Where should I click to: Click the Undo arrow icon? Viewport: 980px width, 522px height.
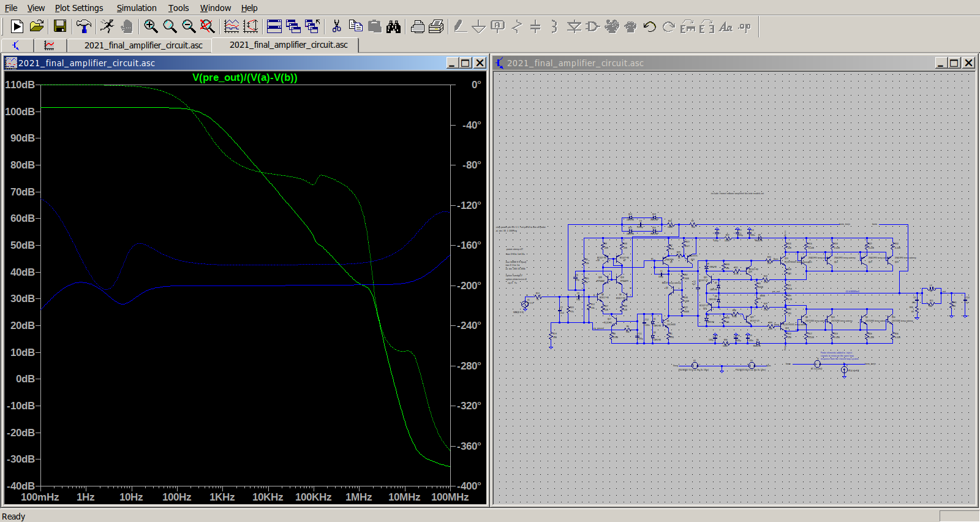point(650,26)
